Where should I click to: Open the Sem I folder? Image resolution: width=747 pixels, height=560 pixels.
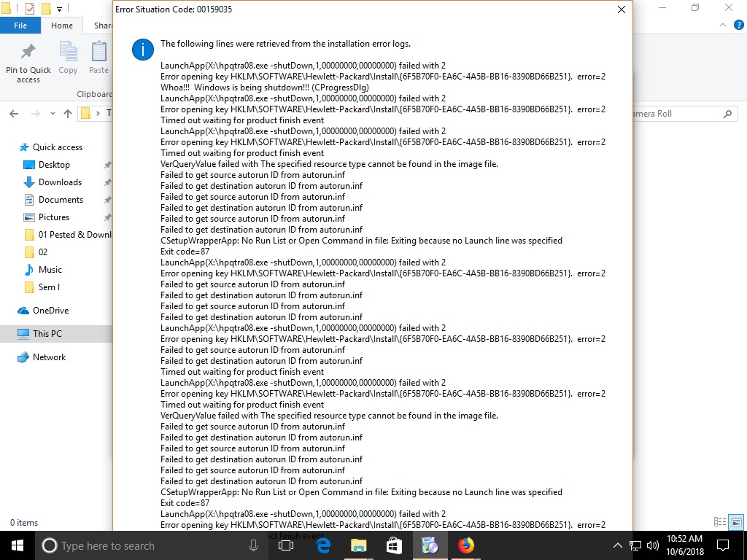click(x=49, y=287)
